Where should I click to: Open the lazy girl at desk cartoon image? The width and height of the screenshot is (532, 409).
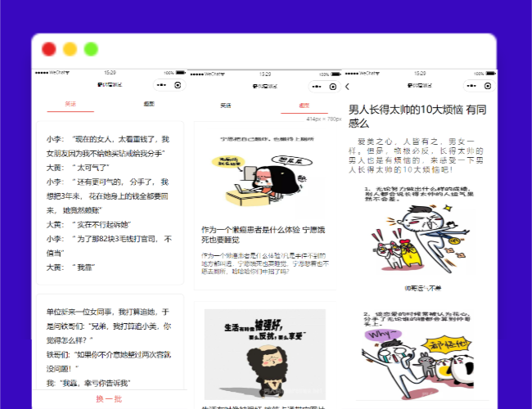[x=265, y=173]
